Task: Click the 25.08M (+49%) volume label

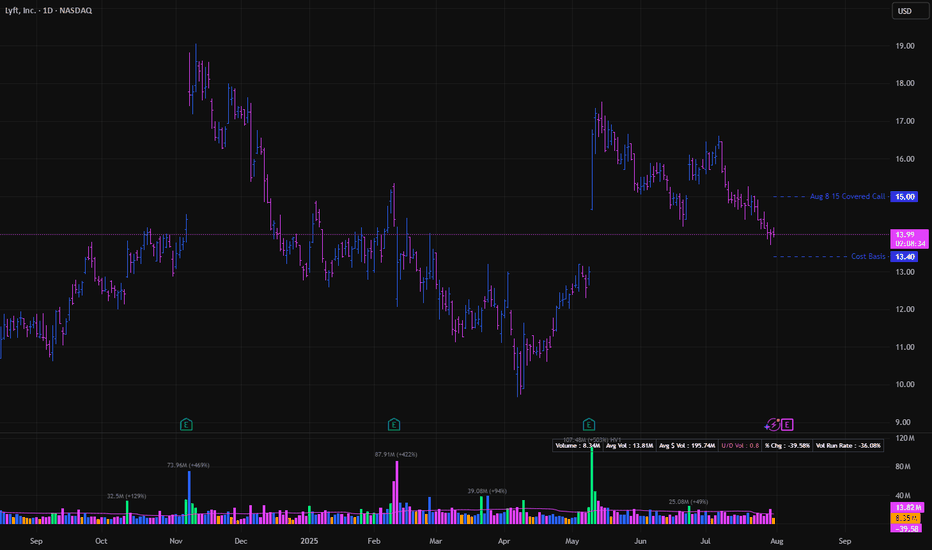Action: (x=688, y=502)
